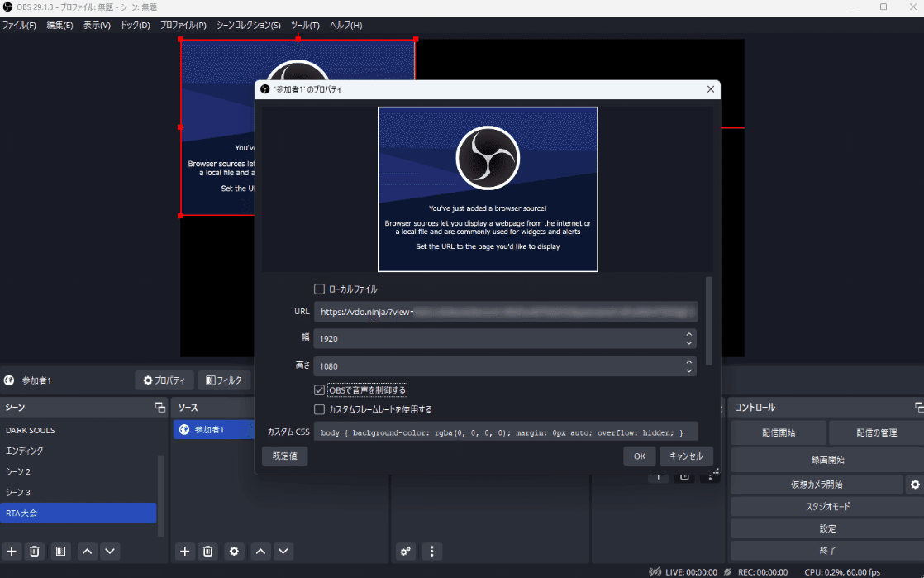Image resolution: width=924 pixels, height=578 pixels.
Task: Select the RTA大会 scene
Action: (x=79, y=513)
